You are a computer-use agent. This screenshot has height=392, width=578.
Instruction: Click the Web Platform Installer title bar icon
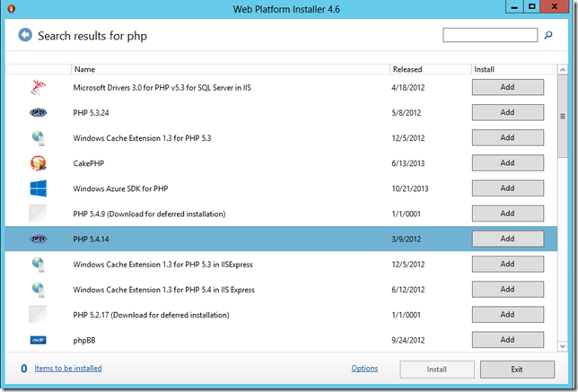[11, 8]
